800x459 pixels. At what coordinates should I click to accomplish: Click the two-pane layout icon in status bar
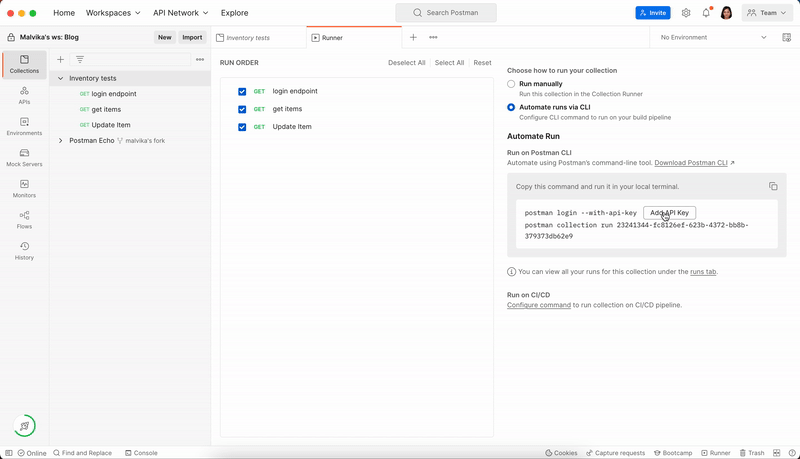click(x=777, y=453)
